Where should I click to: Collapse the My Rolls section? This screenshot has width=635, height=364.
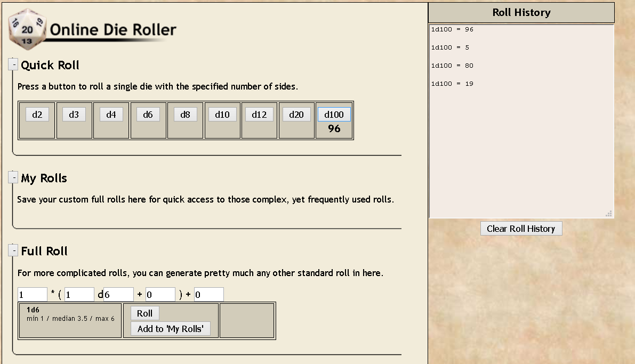[13, 177]
